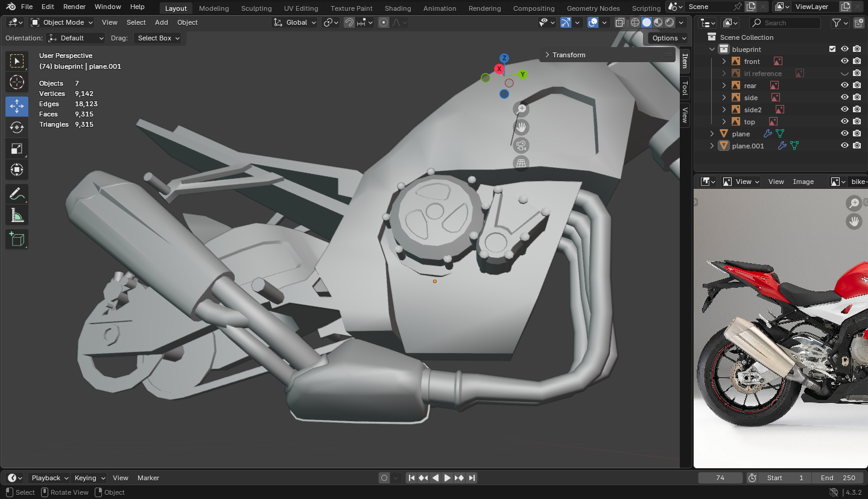Open the Render menu
This screenshot has height=499, width=868.
coord(74,7)
